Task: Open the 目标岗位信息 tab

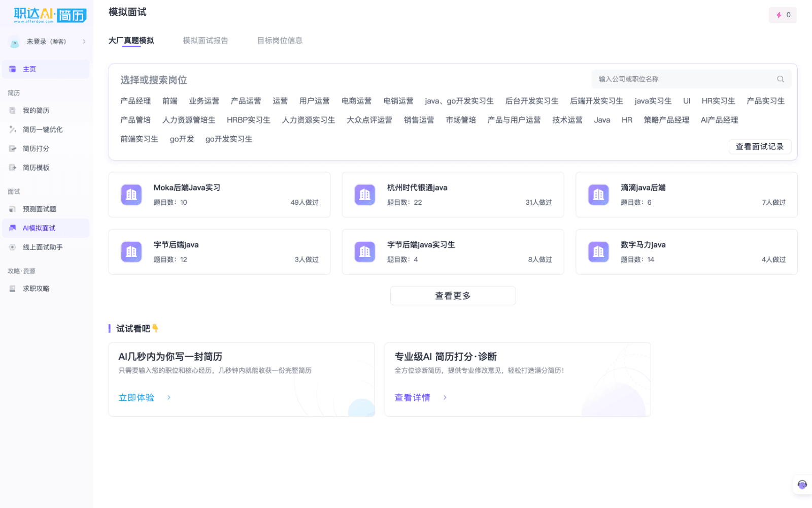Action: click(x=280, y=41)
